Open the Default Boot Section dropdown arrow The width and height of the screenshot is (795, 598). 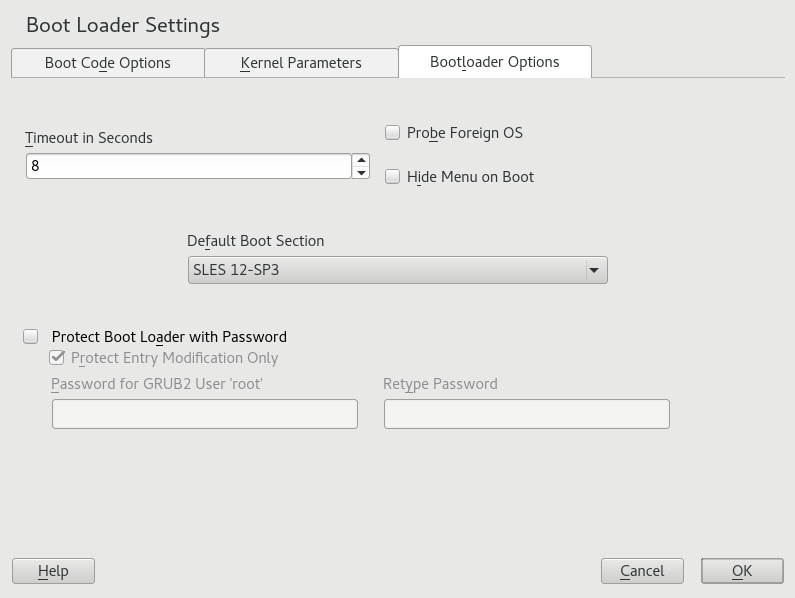(x=594, y=270)
